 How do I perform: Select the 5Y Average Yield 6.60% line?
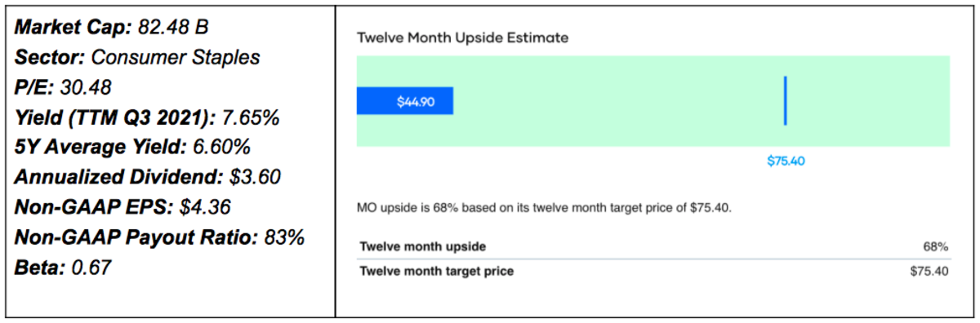[x=132, y=147]
